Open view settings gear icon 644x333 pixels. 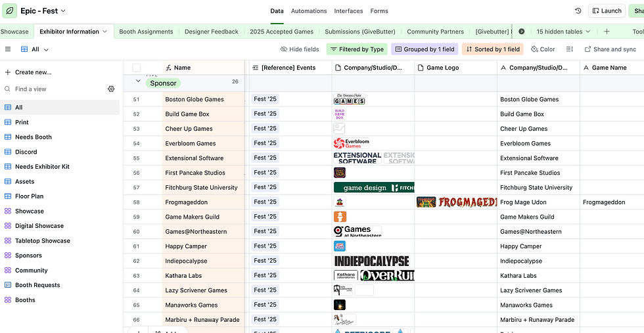click(x=111, y=89)
